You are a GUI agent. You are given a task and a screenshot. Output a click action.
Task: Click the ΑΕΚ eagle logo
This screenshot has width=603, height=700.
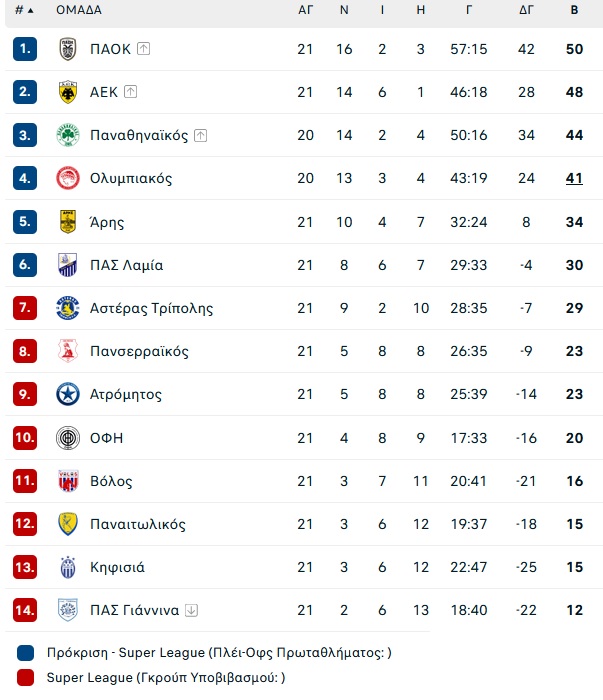68,92
